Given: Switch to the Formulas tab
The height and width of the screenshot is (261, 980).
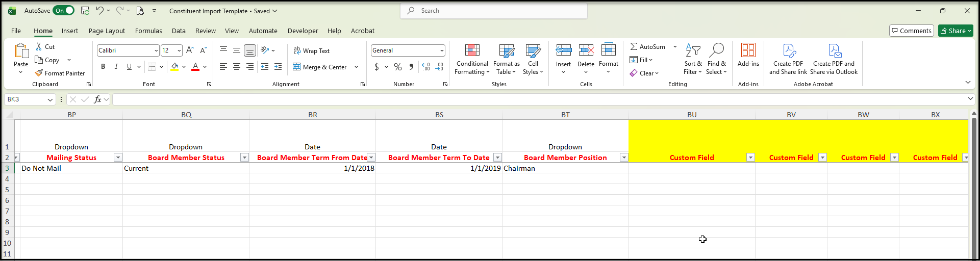Looking at the screenshot, I should click(148, 31).
